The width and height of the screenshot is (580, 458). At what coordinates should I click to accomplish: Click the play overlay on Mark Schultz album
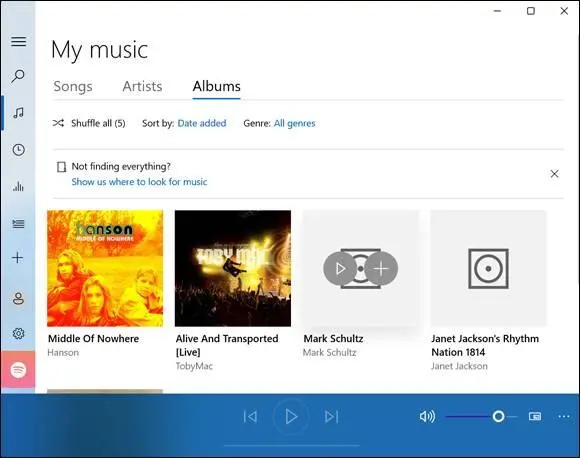[x=340, y=269]
